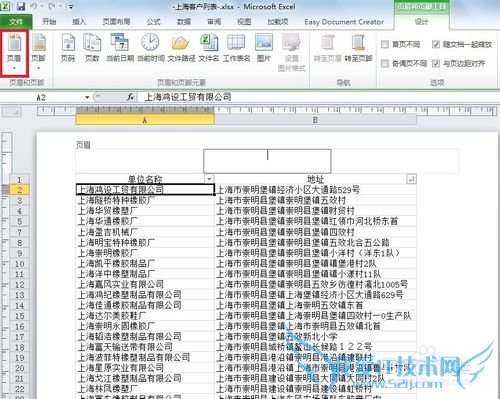
Task: Click cell 上海崇明橡胶厂
Action: click(145, 253)
